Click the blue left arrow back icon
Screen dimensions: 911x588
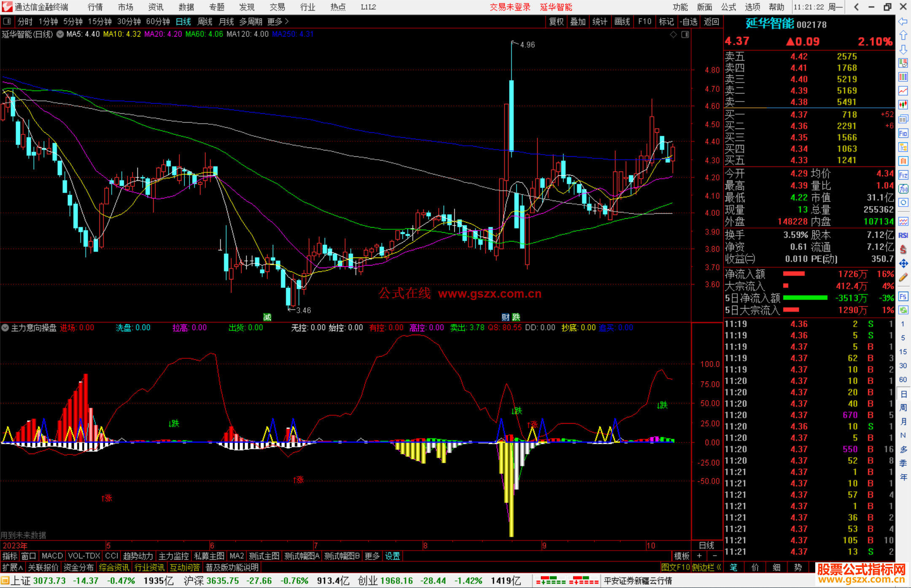tap(903, 21)
